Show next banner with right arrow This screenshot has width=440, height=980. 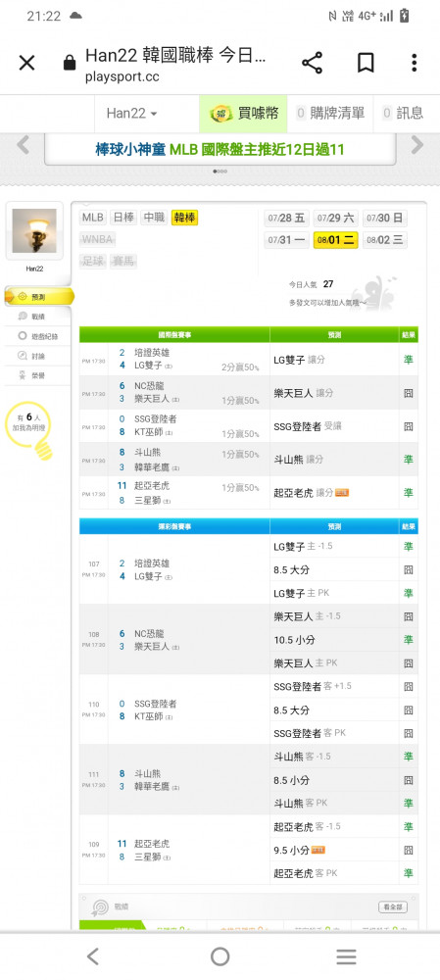click(x=416, y=146)
